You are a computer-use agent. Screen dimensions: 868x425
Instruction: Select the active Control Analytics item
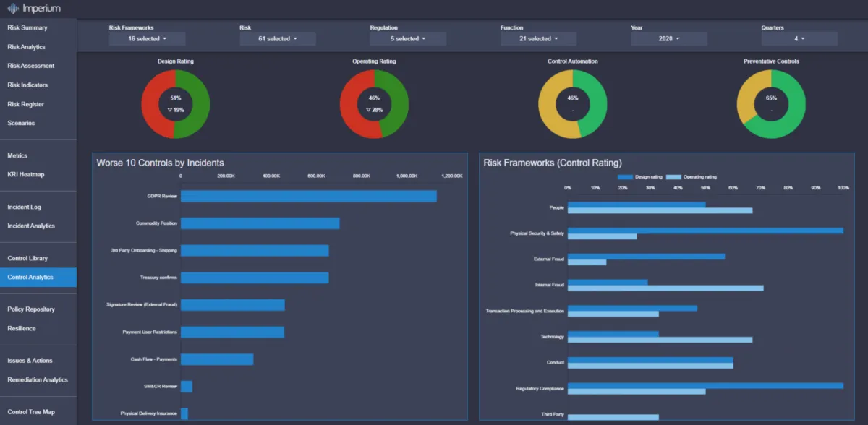pyautogui.click(x=38, y=277)
